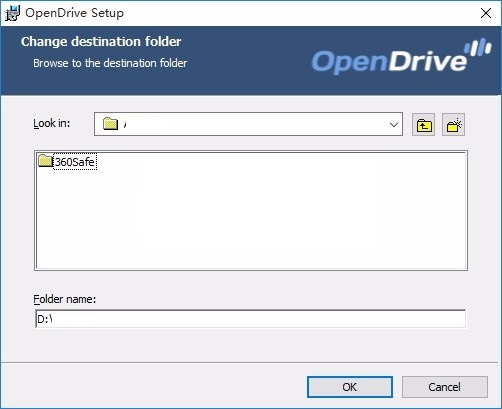Open the Look in dropdown
The width and height of the screenshot is (502, 409).
pyautogui.click(x=248, y=124)
